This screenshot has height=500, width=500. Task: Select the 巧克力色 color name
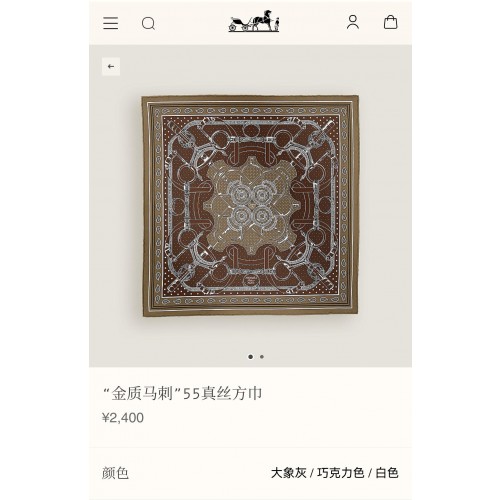pyautogui.click(x=340, y=473)
